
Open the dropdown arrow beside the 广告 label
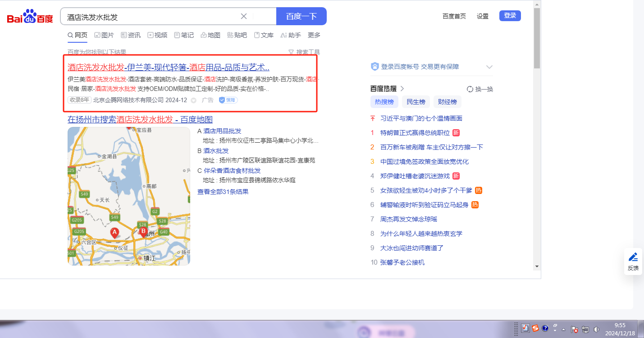194,100
